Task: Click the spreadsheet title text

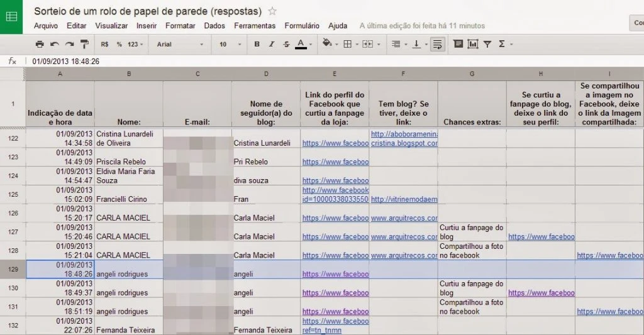Action: point(148,11)
